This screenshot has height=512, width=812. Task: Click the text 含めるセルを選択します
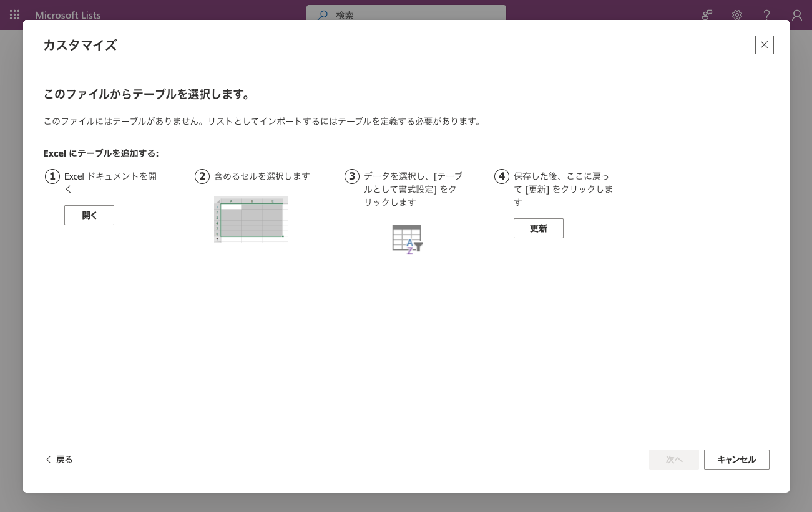(262, 176)
